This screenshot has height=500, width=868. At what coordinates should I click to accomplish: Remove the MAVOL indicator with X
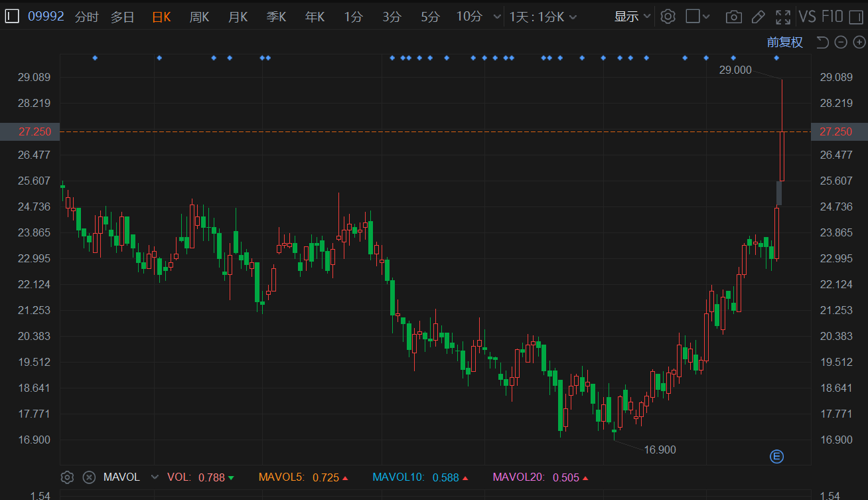click(89, 477)
